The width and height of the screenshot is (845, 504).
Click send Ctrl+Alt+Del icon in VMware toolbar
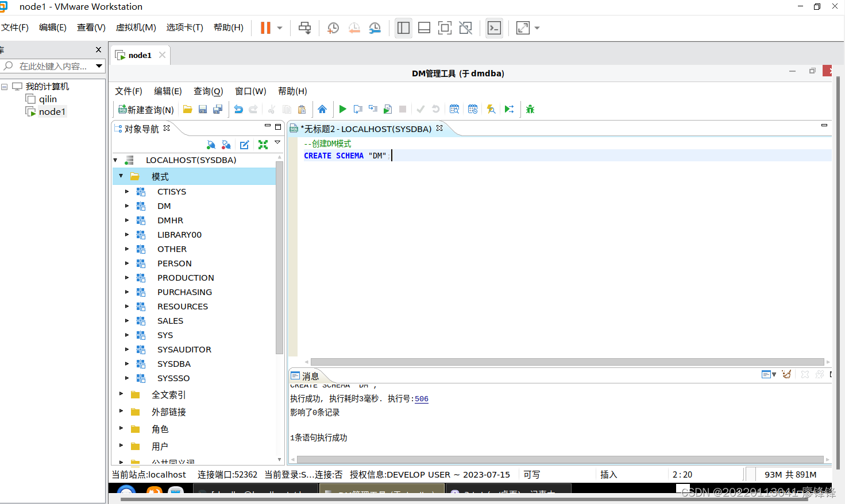(x=305, y=28)
